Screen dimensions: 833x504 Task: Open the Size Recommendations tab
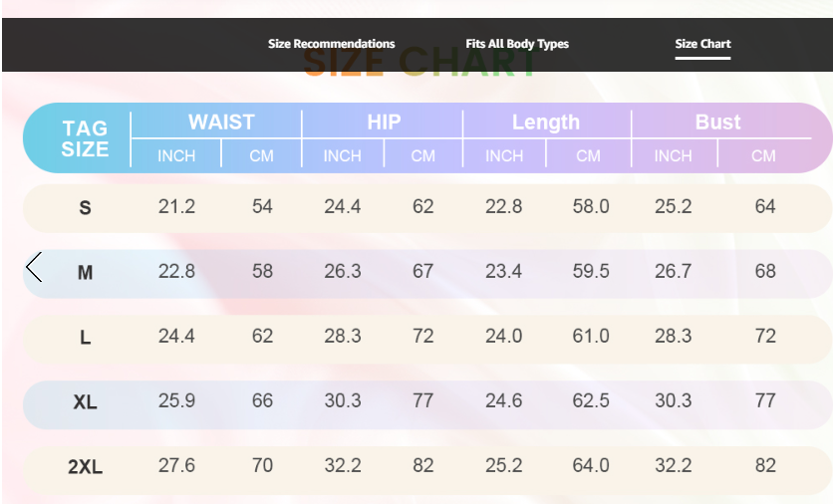point(331,44)
